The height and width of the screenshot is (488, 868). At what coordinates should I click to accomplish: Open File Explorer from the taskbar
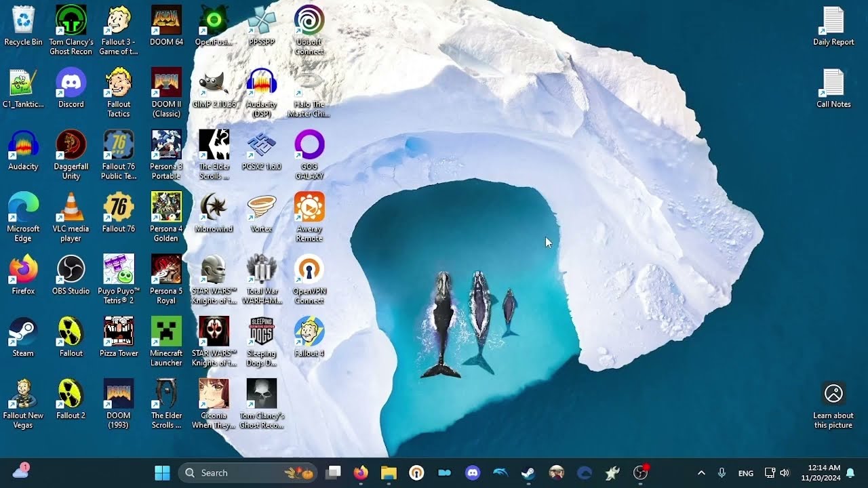(389, 473)
